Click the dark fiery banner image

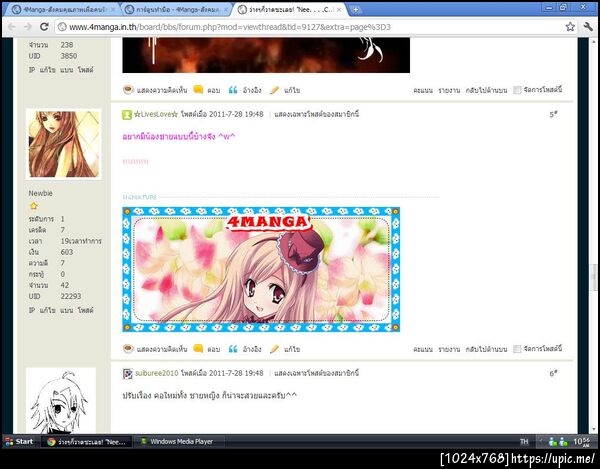coord(266,55)
